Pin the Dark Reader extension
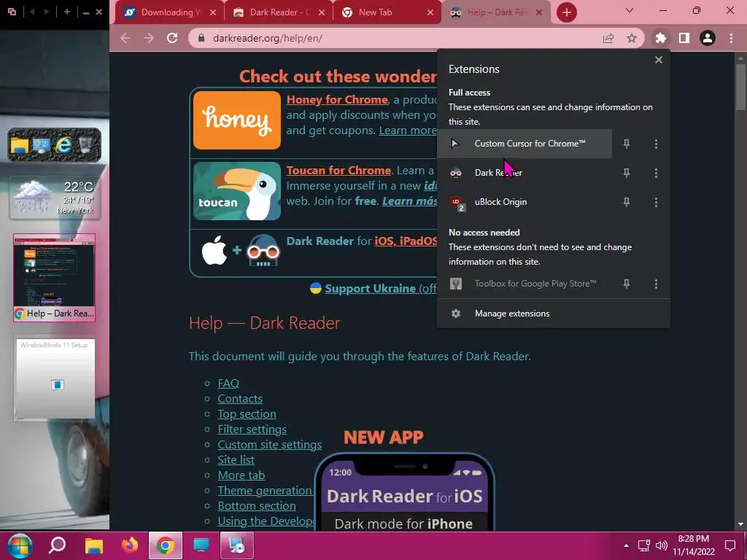Screen dimensions: 747x560 tap(627, 173)
